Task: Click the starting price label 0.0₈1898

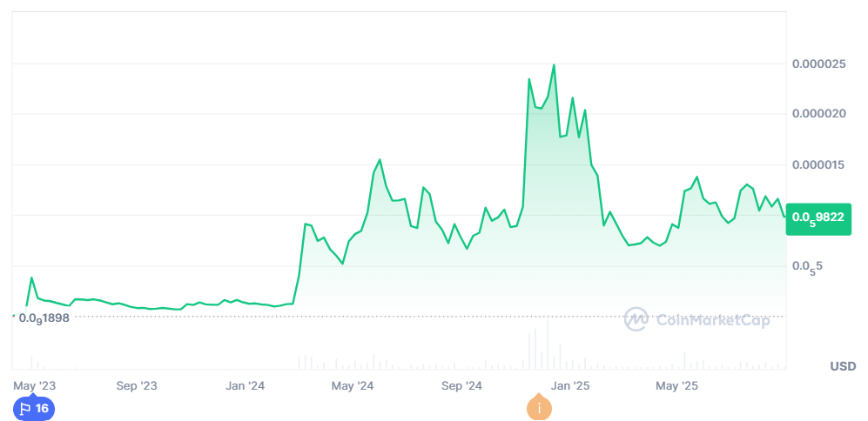Action: [x=45, y=317]
